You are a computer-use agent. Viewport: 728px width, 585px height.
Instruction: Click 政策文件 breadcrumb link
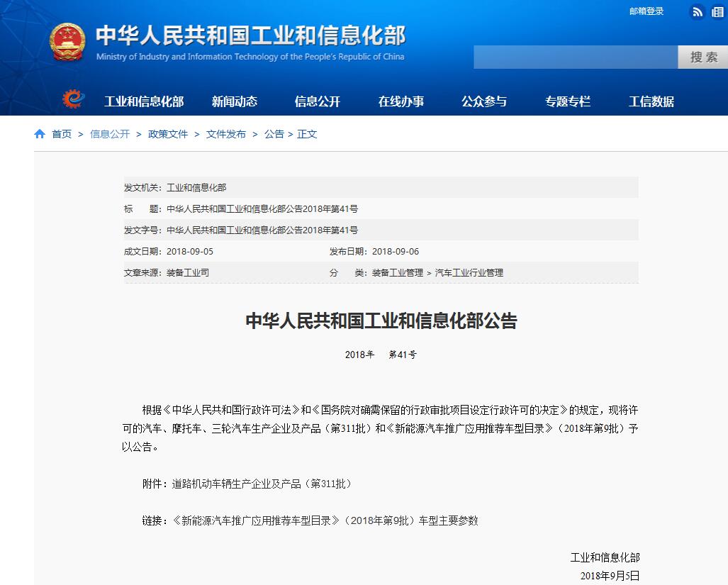pyautogui.click(x=168, y=134)
